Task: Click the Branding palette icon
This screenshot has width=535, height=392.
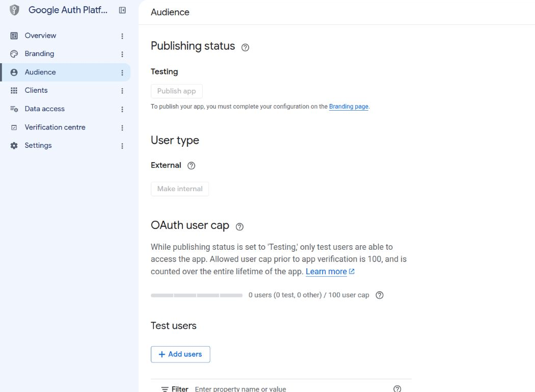Action: 14,54
